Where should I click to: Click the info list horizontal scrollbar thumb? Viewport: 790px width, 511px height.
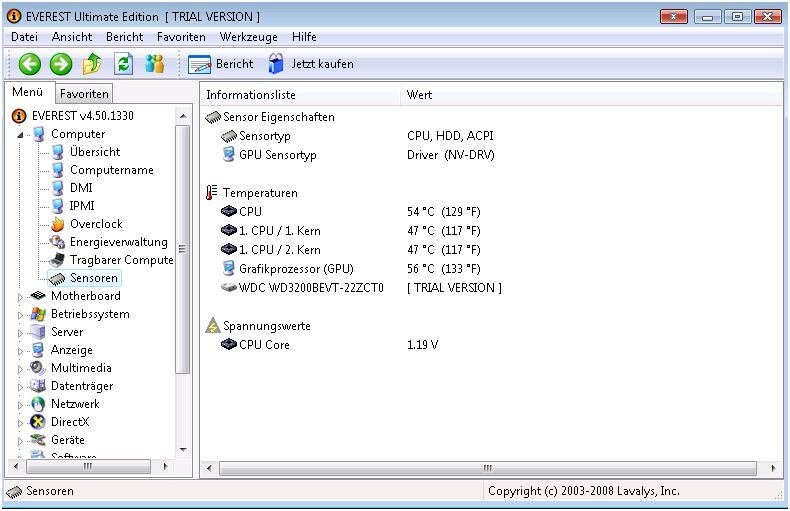[488, 468]
